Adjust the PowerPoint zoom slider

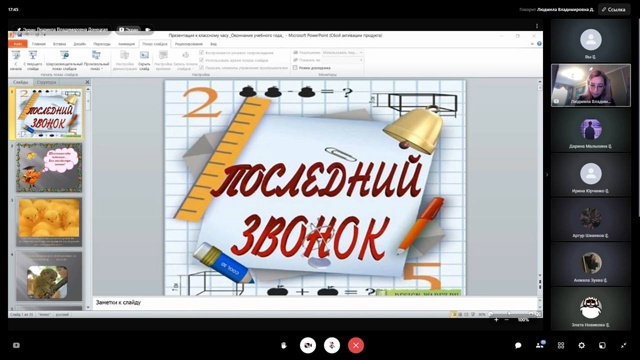(x=510, y=314)
